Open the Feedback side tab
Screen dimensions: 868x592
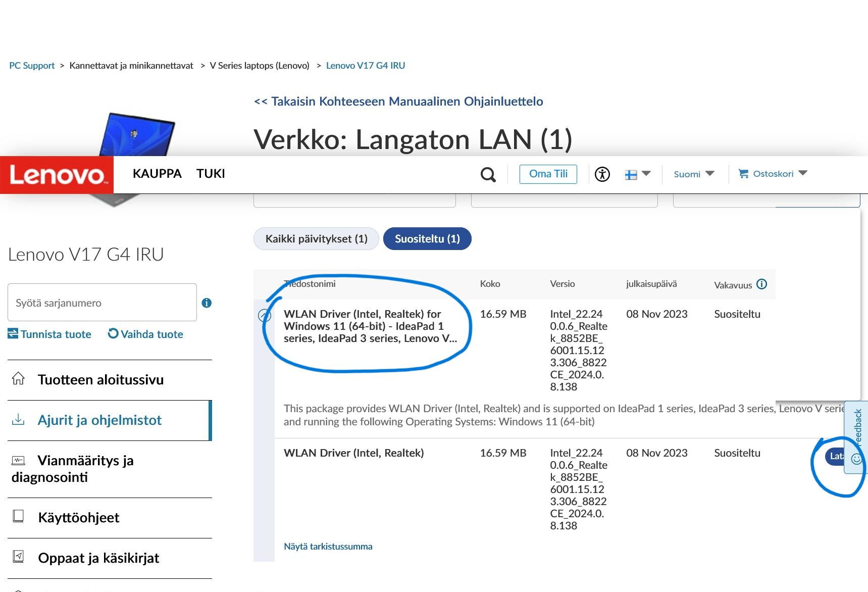point(856,437)
